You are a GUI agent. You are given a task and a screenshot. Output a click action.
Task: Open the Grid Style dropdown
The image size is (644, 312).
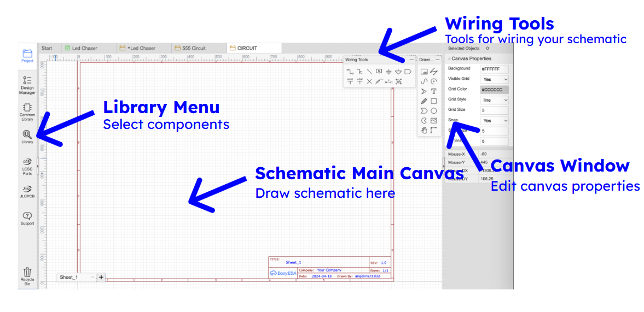[x=495, y=100]
